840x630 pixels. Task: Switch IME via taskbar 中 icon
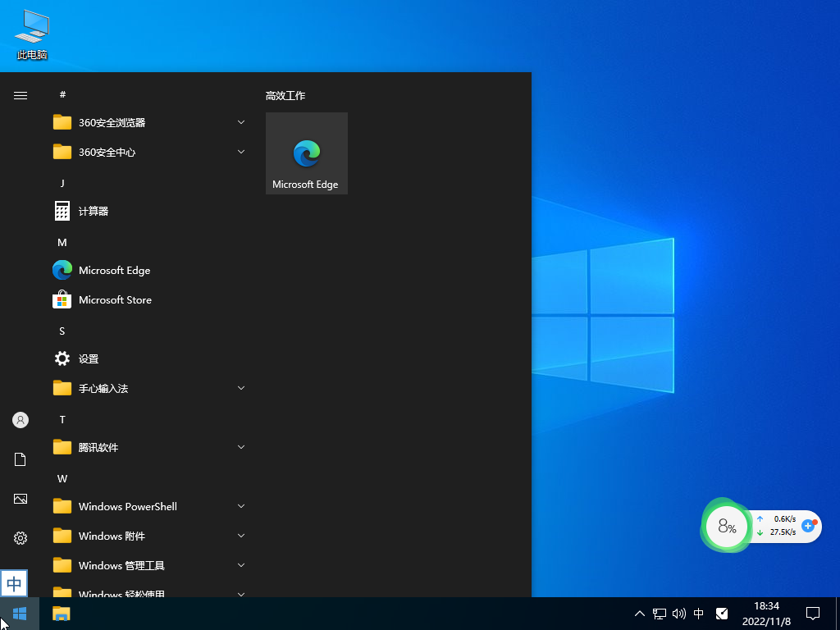pos(699,614)
